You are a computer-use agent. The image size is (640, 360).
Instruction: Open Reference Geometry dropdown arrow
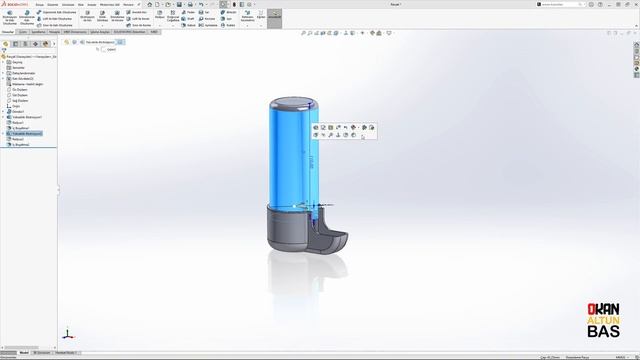pyautogui.click(x=247, y=26)
